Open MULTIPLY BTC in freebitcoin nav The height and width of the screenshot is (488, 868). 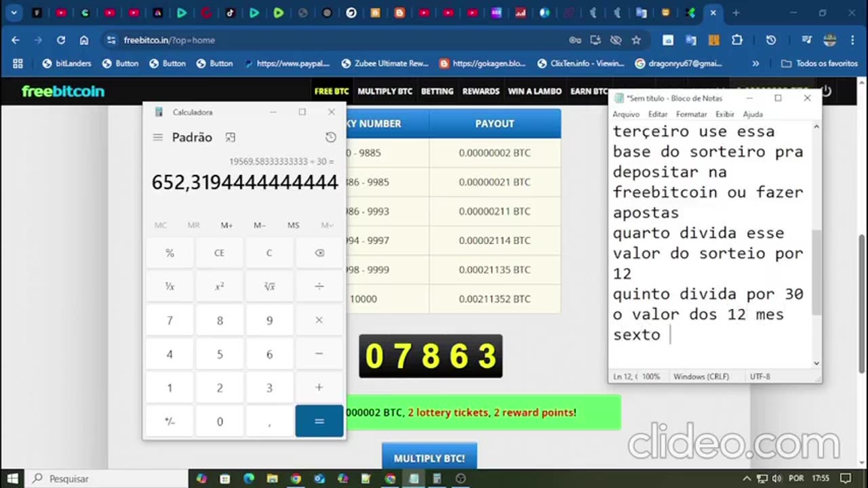(385, 91)
